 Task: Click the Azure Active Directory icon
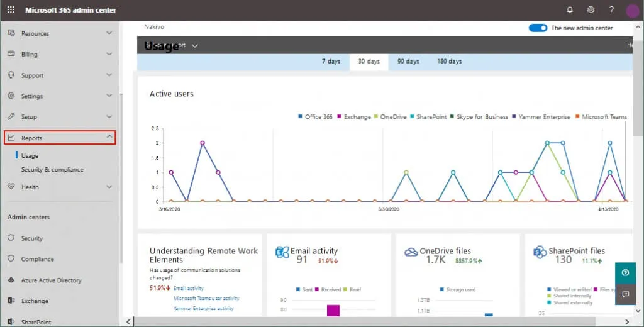[x=11, y=280]
